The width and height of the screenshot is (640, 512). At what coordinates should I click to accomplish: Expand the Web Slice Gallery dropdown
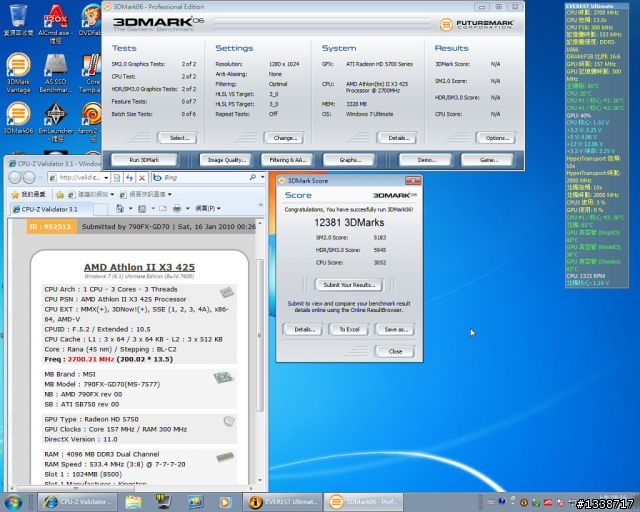click(x=169, y=194)
